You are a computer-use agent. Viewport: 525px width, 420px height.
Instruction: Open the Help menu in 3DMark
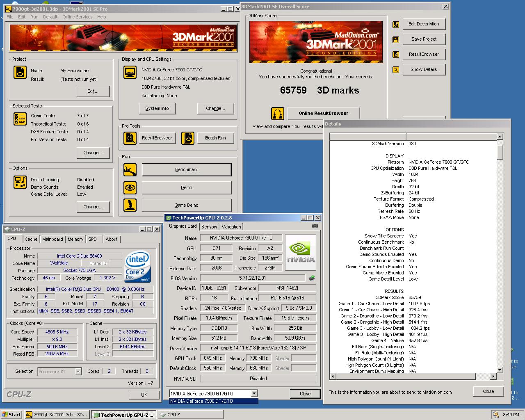(x=102, y=17)
